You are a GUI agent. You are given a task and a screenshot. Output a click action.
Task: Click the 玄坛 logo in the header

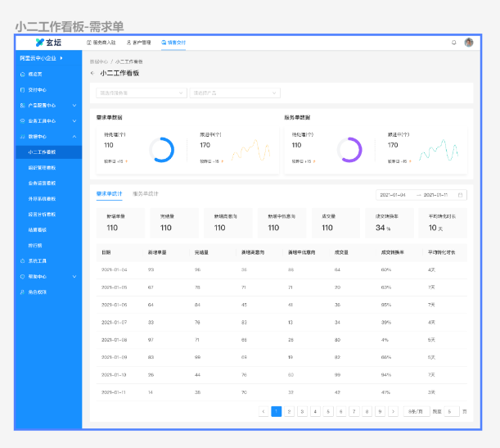[x=48, y=43]
